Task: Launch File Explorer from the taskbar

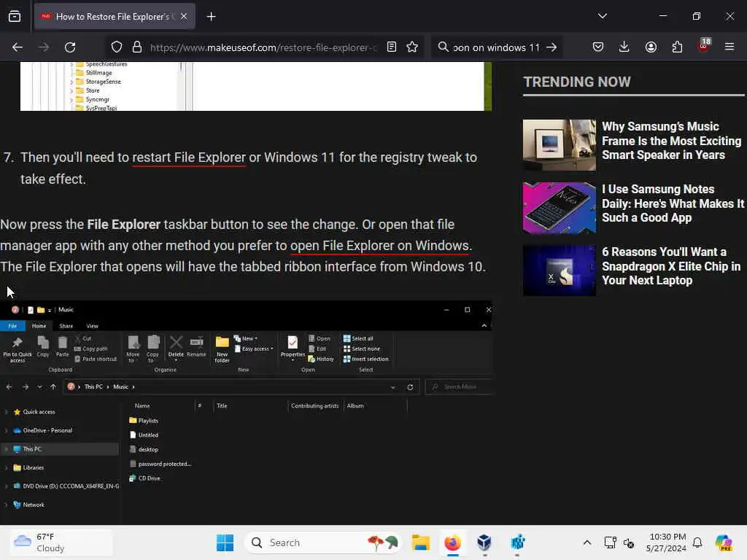Action: point(421,542)
